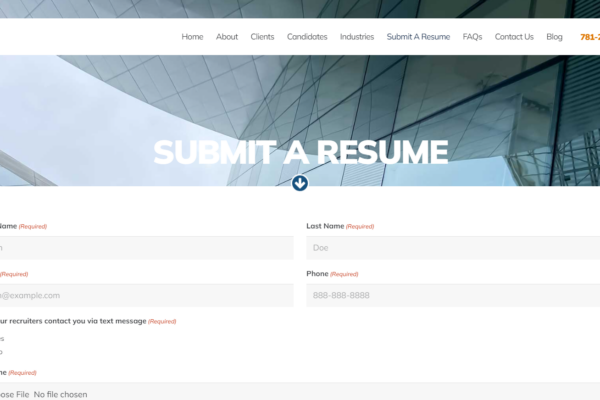Click the Last Name label text

(x=325, y=226)
